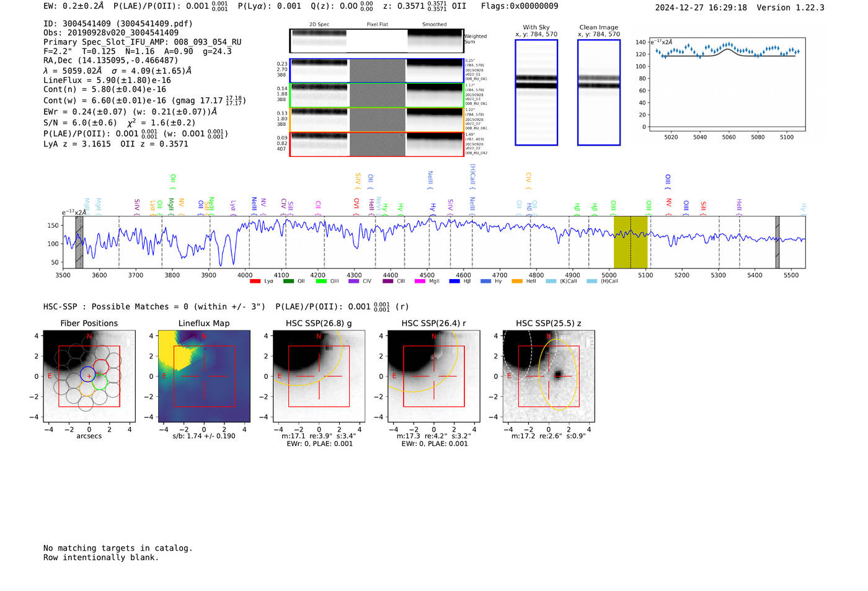Click the gray band near 5460Å
This screenshot has width=868, height=591.
pyautogui.click(x=777, y=242)
